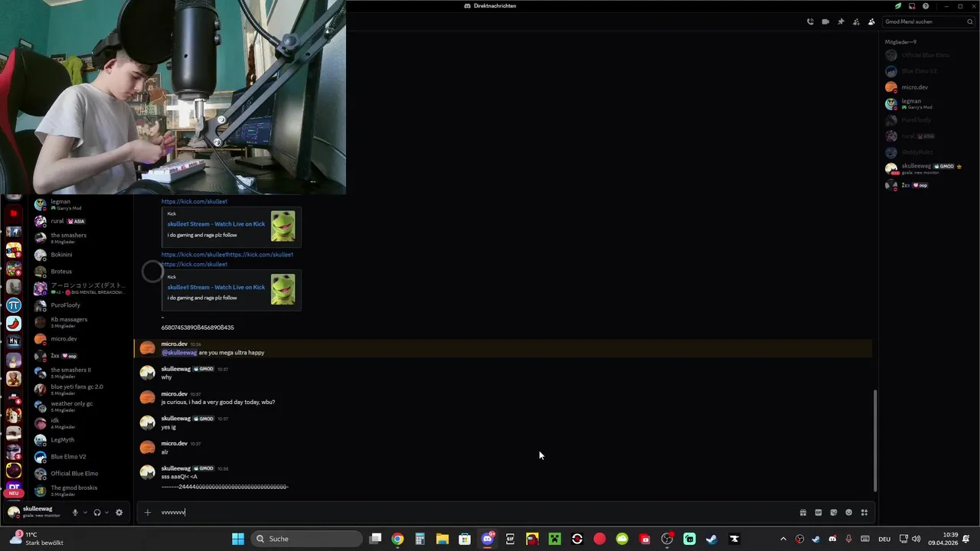This screenshot has width=980, height=551.
Task: Open the 'idk' group chat
Action: click(80, 423)
